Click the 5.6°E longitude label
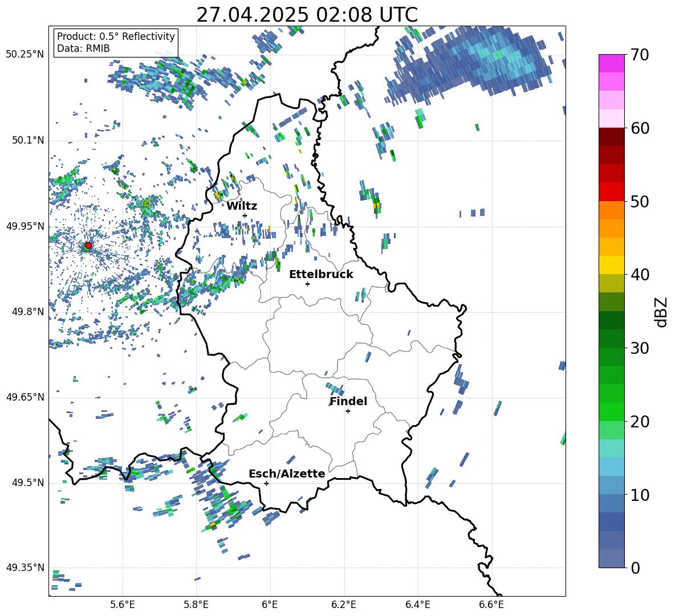The image size is (675, 616). pyautogui.click(x=123, y=605)
